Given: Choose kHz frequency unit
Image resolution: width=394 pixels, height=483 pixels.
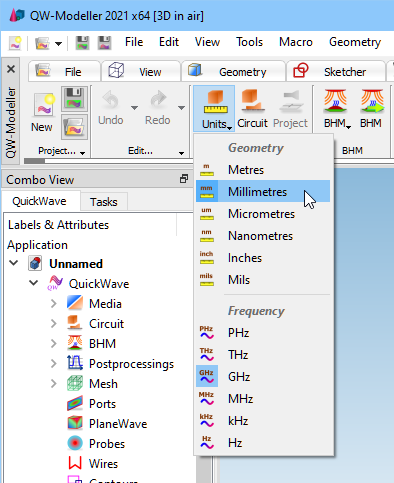Looking at the screenshot, I should click(x=263, y=420).
